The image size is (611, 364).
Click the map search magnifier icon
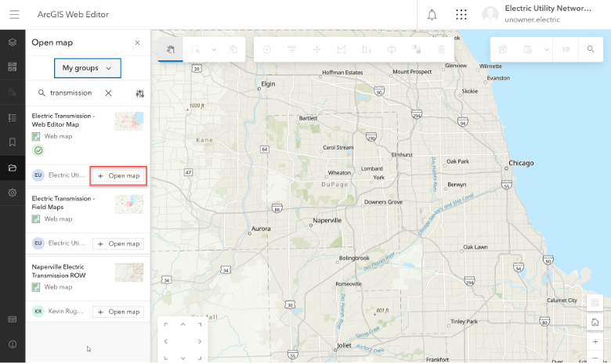tap(591, 49)
